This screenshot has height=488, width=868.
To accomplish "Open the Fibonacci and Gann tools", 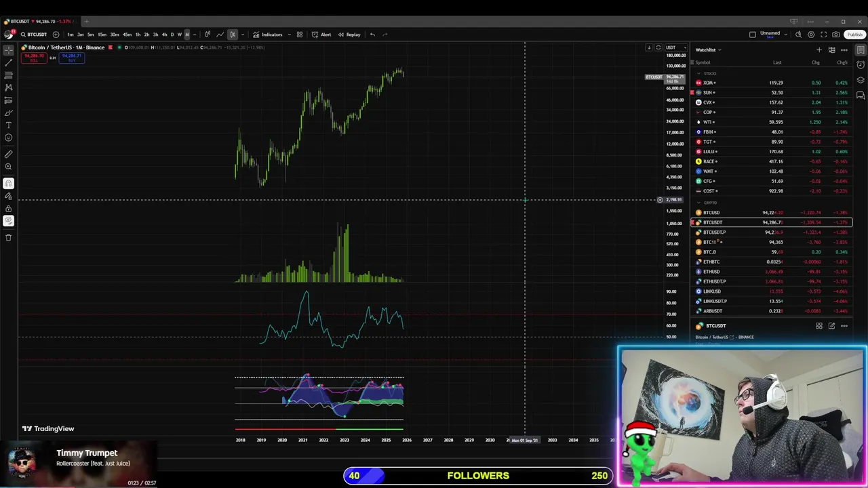I will pos(8,75).
